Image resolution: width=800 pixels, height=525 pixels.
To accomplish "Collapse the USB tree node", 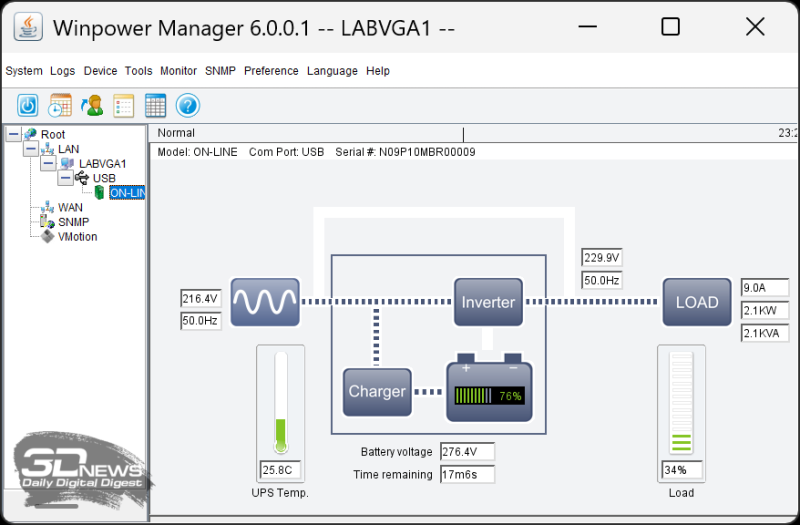I will coord(65,178).
